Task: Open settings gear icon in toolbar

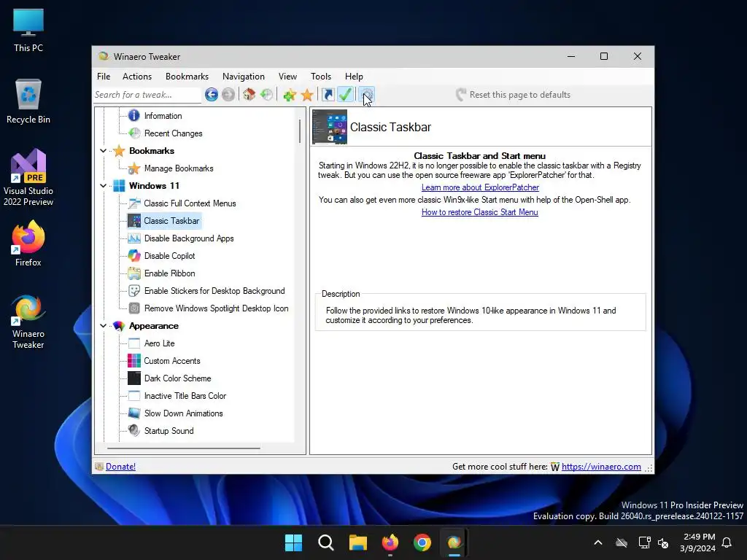Action: click(x=366, y=95)
